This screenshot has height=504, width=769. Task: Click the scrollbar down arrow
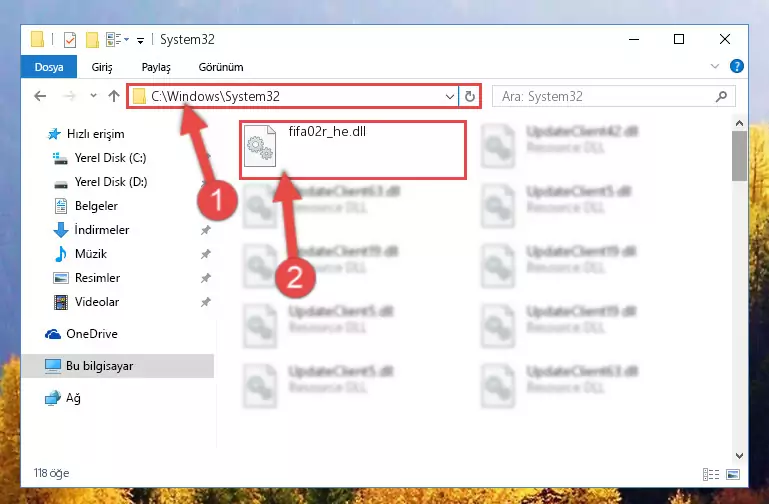[739, 455]
